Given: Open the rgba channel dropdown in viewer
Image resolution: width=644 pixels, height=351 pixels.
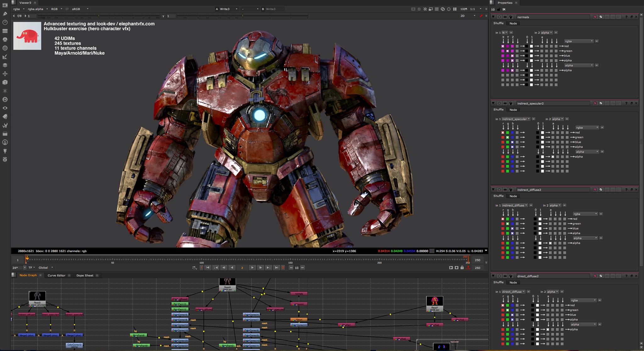Looking at the screenshot, I should (19, 9).
